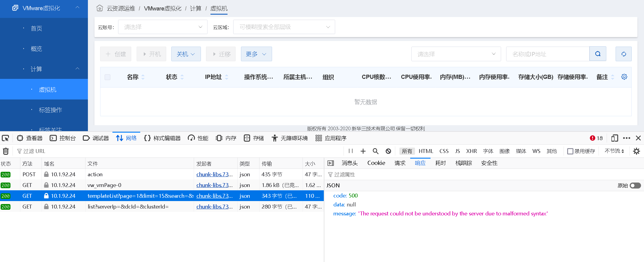This screenshot has height=262, width=644.
Task: Expand 关机 dropdown button
Action: (186, 54)
